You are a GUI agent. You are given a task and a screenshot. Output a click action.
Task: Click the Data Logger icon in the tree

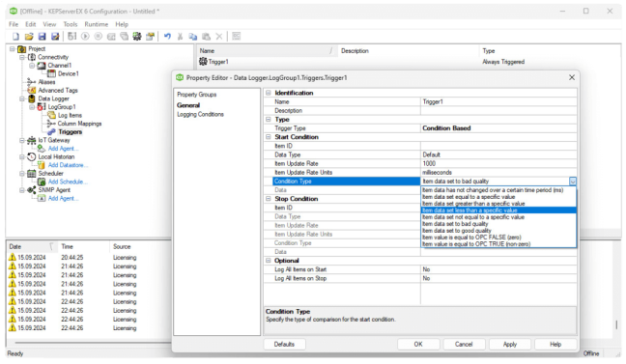[32, 98]
